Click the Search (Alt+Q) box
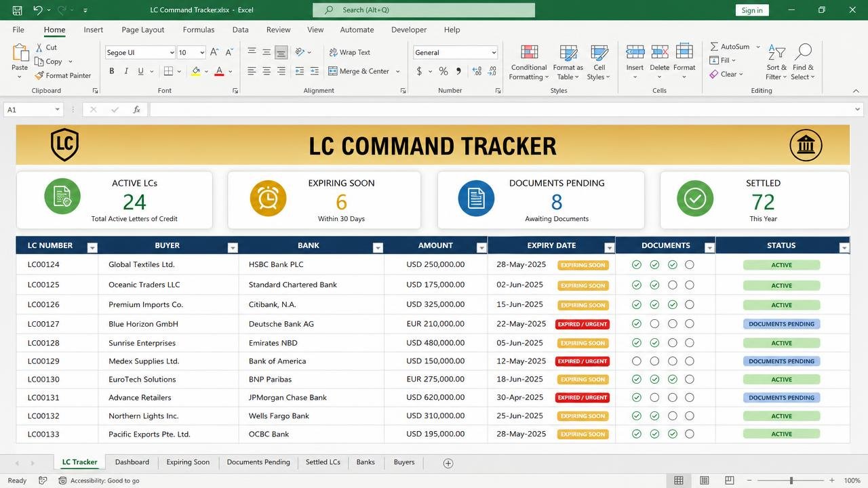 tap(424, 10)
